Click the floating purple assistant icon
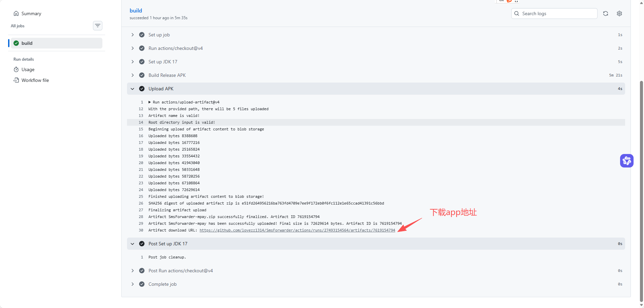 627,161
